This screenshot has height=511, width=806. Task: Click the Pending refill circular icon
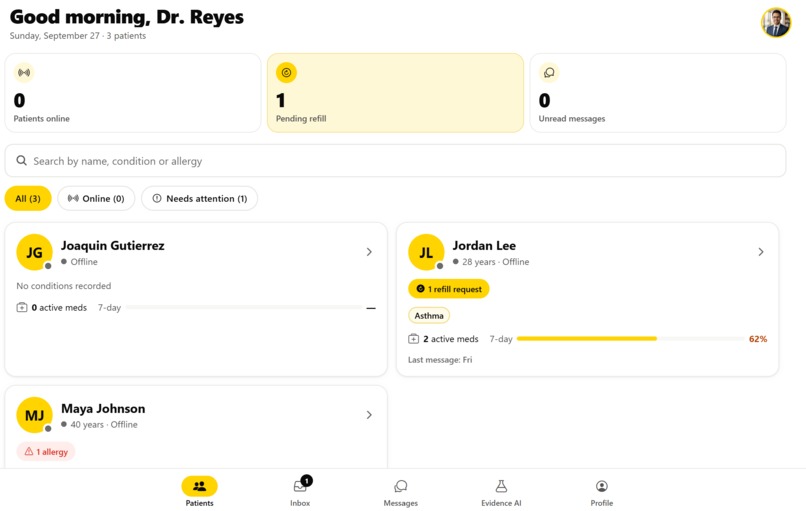coord(286,72)
